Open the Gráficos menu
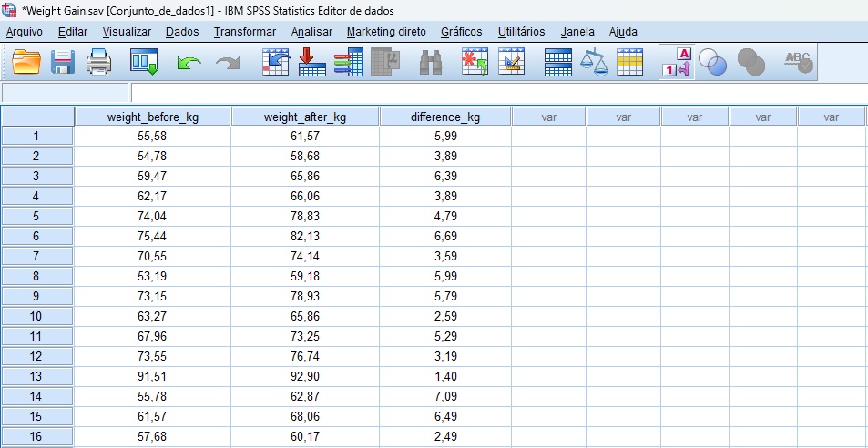 point(462,32)
